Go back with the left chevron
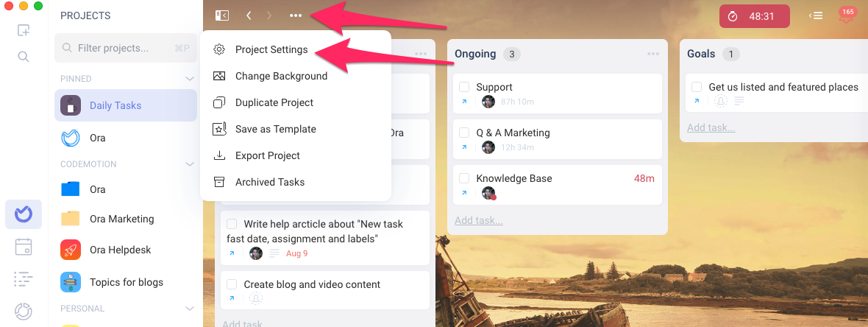868x327 pixels. click(x=249, y=15)
